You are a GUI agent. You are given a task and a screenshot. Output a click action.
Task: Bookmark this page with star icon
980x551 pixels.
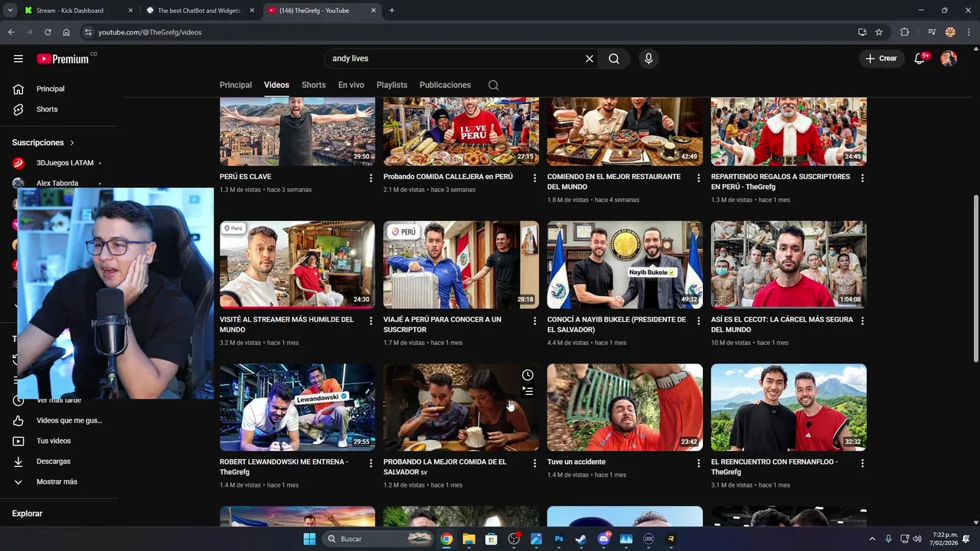pyautogui.click(x=879, y=32)
